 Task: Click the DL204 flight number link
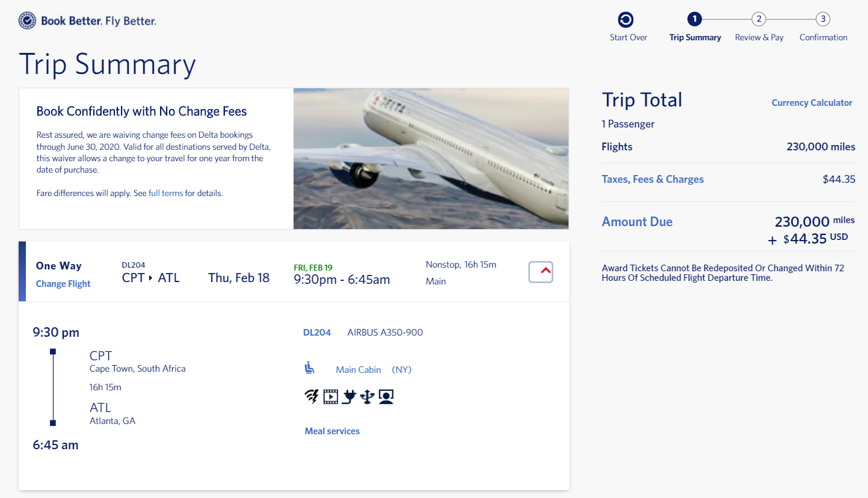pyautogui.click(x=316, y=332)
